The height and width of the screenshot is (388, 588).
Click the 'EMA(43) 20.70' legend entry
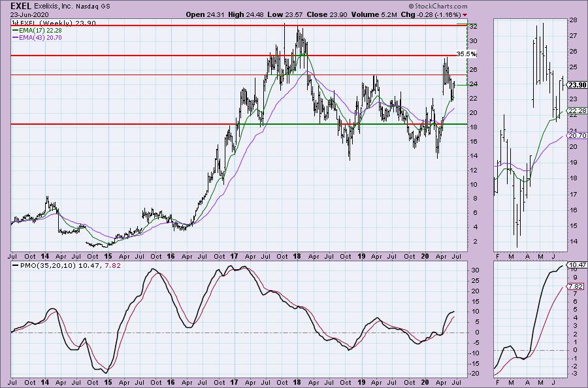pos(37,37)
